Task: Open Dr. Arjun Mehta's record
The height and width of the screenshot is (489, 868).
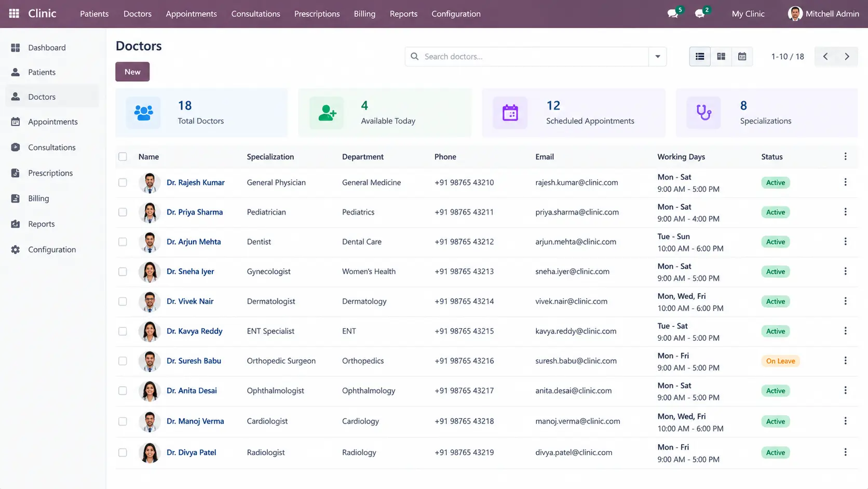Action: tap(194, 242)
